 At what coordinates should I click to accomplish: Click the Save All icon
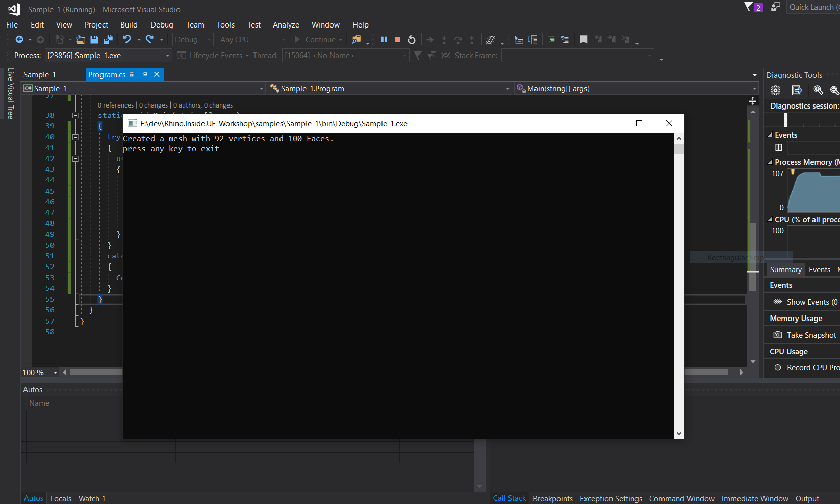pos(108,40)
